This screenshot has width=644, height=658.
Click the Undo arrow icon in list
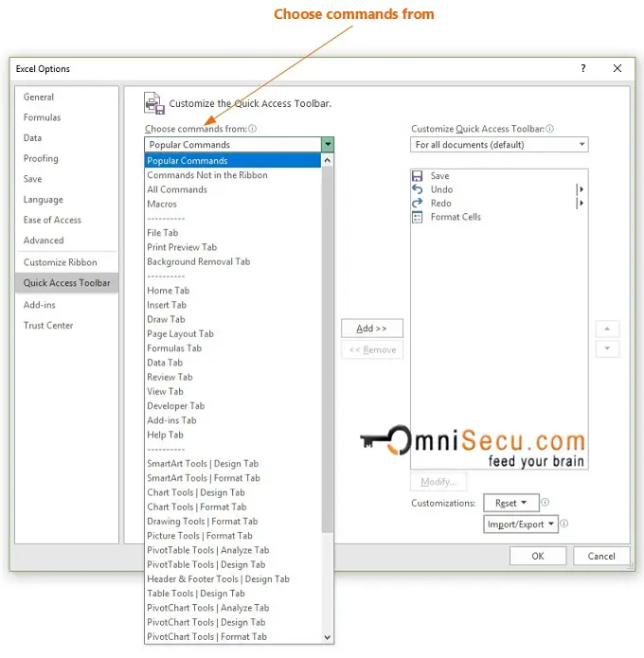[x=417, y=189]
